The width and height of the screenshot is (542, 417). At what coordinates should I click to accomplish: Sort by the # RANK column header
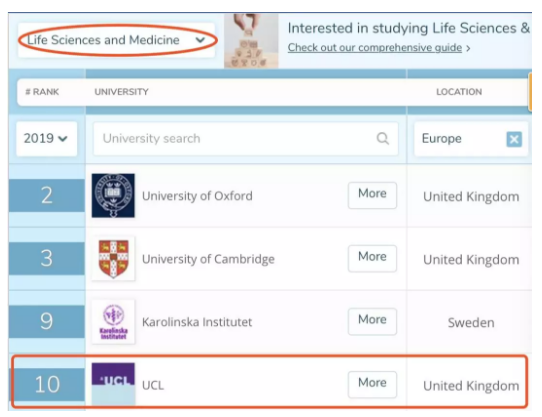[x=42, y=92]
